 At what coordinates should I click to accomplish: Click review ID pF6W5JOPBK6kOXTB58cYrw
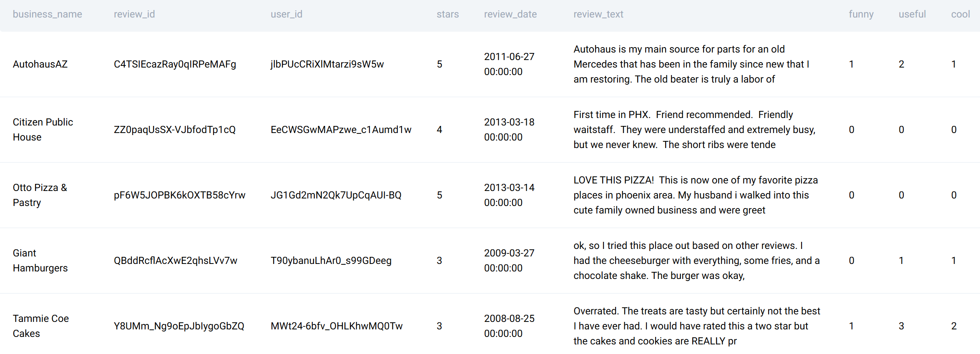coord(180,195)
